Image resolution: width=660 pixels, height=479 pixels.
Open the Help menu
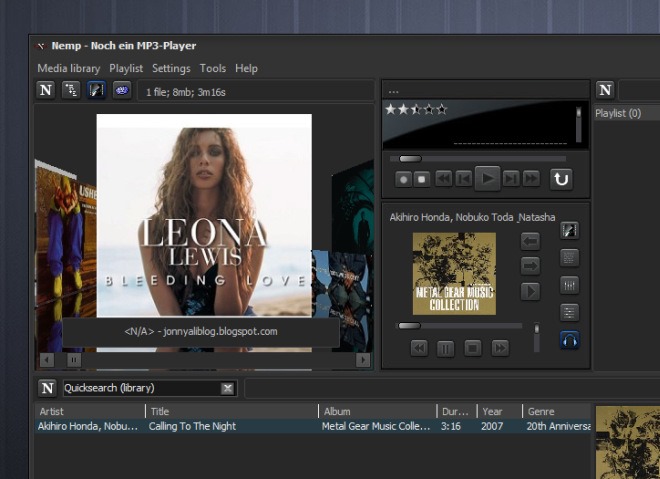pyautogui.click(x=246, y=68)
